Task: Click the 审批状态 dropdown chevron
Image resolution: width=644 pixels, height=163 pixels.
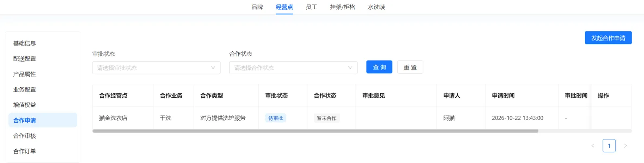Action: [x=213, y=68]
